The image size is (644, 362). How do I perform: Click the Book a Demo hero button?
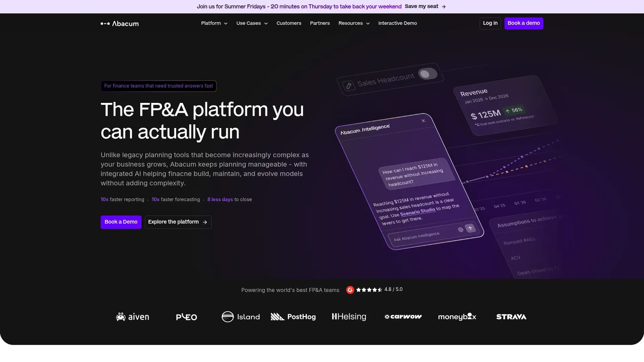[x=121, y=222]
